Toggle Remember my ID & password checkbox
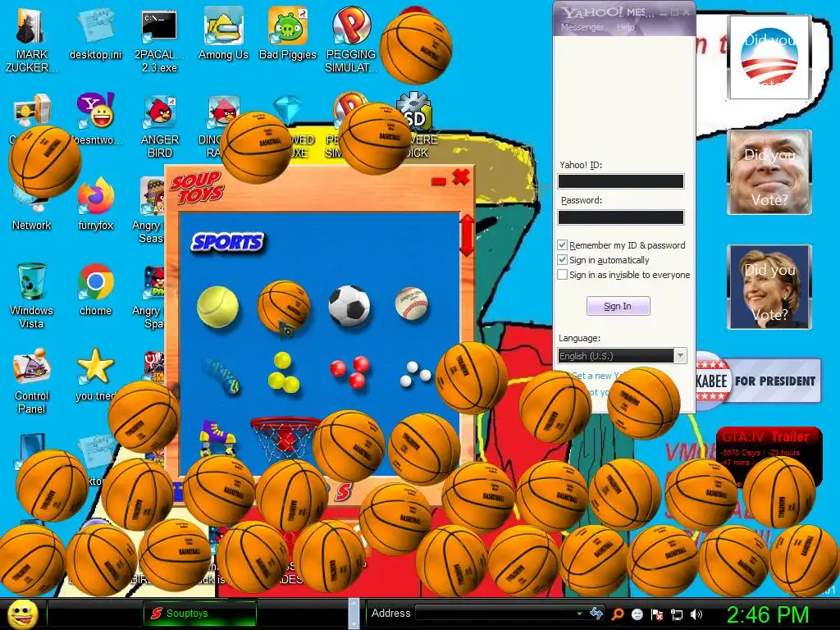 click(562, 244)
